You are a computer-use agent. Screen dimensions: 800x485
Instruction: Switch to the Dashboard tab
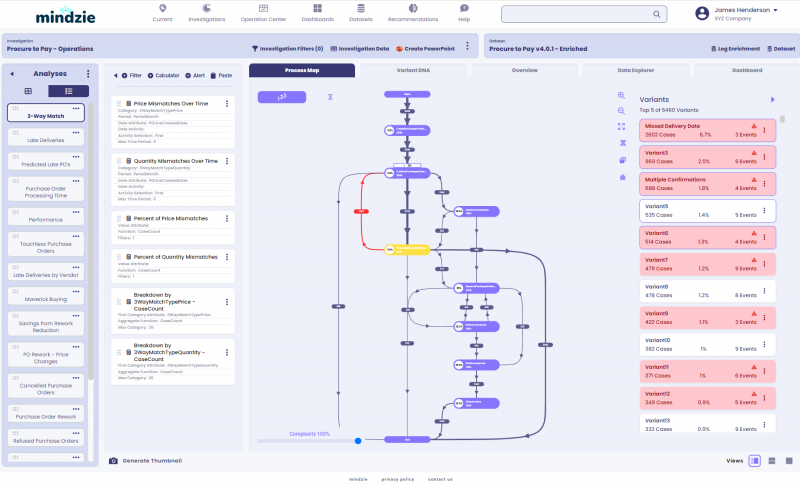click(x=747, y=70)
